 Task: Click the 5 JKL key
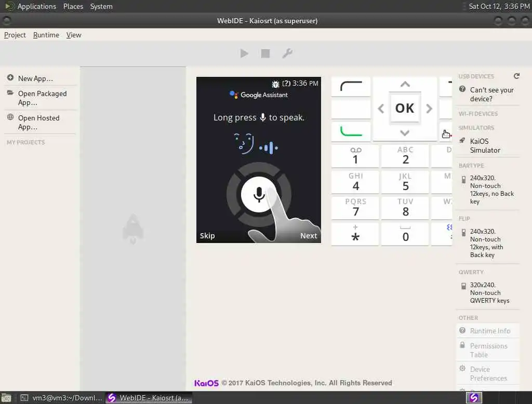(405, 182)
